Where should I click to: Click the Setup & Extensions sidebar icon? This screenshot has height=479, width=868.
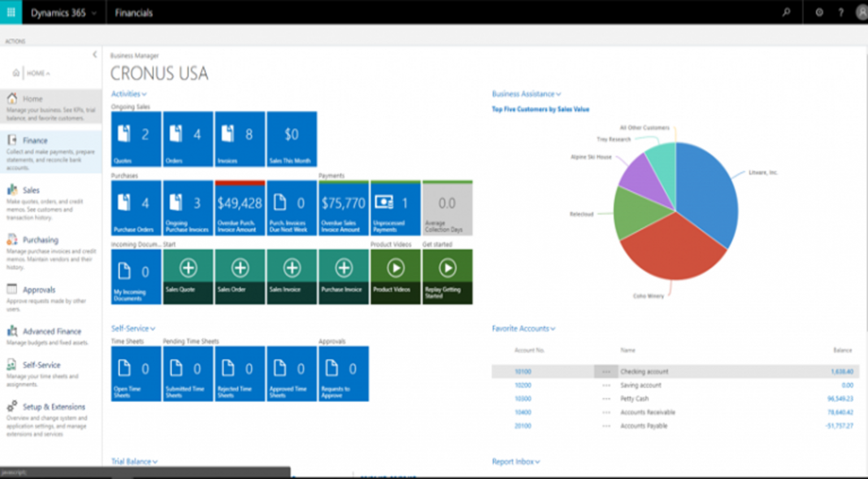tap(12, 407)
